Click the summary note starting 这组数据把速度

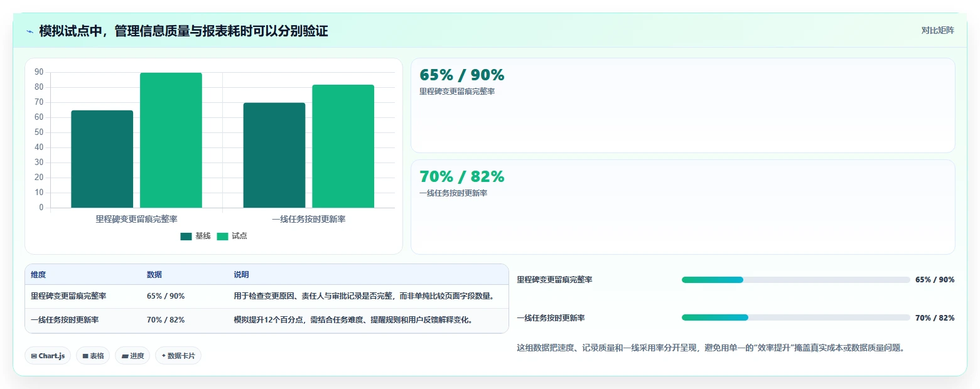(x=710, y=348)
